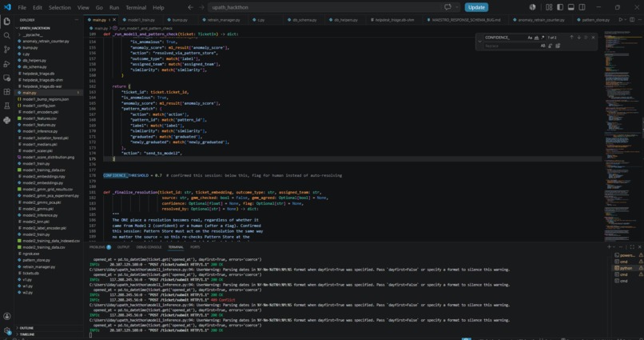644x340 pixels.
Task: Toggle Preserve Case in replace field
Action: 543,46
